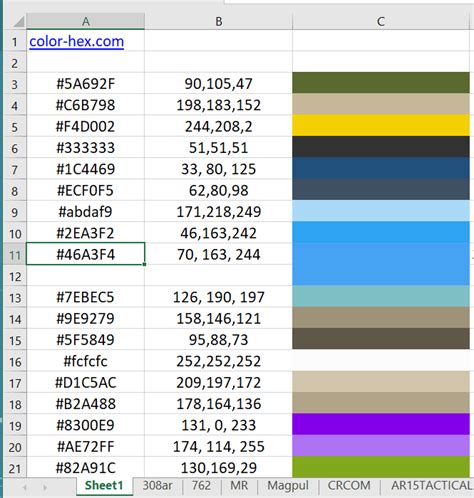Open the AR15TACTICAL sheet tab

[x=431, y=486]
